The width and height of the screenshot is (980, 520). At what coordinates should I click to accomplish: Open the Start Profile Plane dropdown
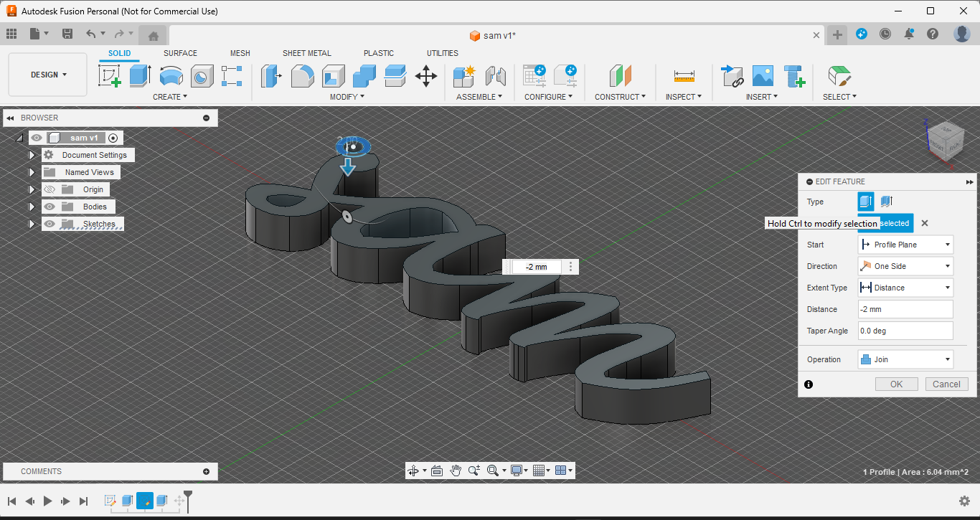tap(905, 245)
